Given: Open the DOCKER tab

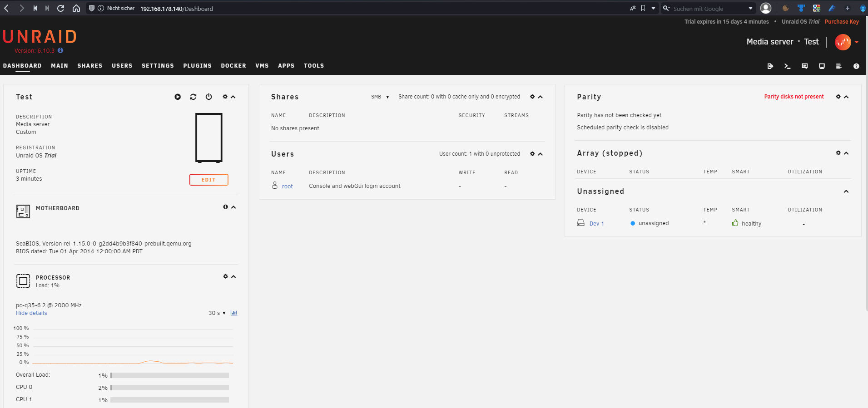Looking at the screenshot, I should (233, 66).
